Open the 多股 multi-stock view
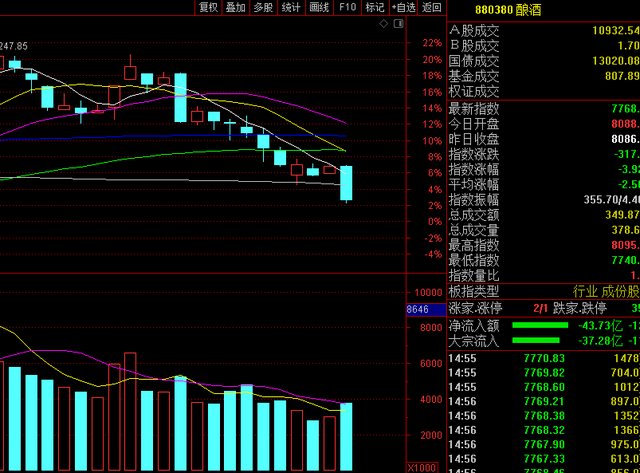 (262, 7)
